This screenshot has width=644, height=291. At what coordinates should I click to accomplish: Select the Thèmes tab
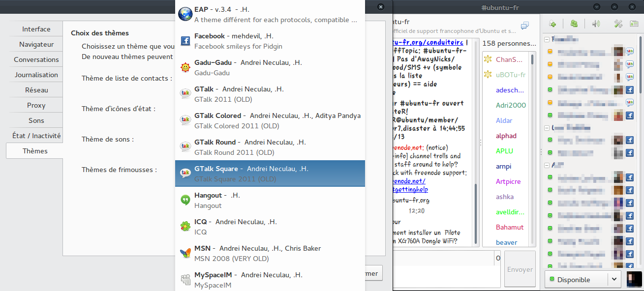pos(35,151)
